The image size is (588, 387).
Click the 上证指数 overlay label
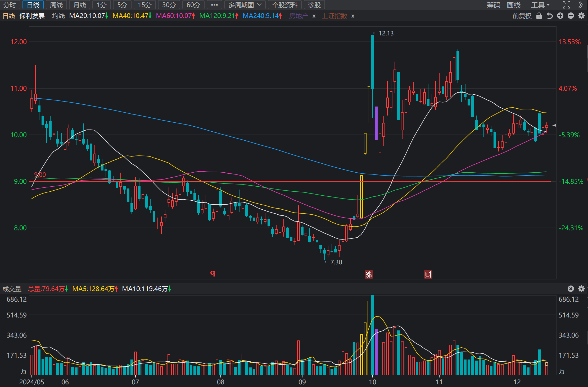(x=334, y=16)
